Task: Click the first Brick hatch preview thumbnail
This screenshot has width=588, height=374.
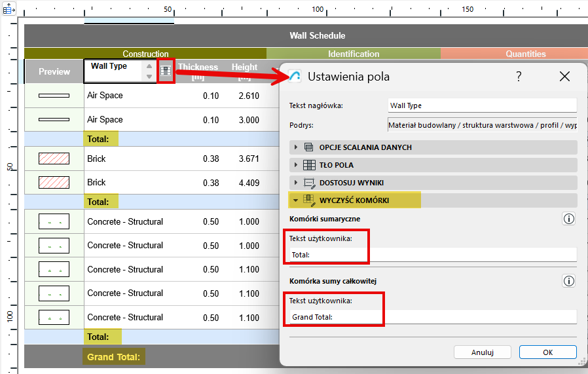Action: (x=54, y=159)
